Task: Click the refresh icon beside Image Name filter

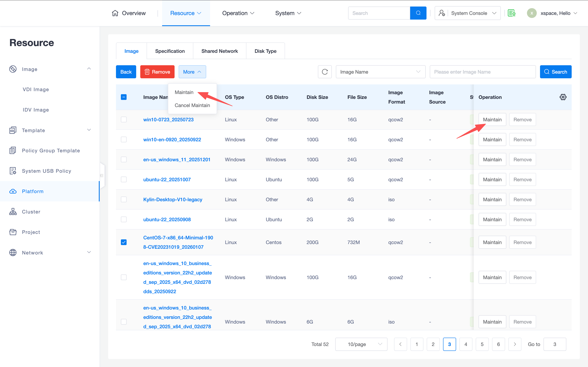Action: pyautogui.click(x=325, y=72)
